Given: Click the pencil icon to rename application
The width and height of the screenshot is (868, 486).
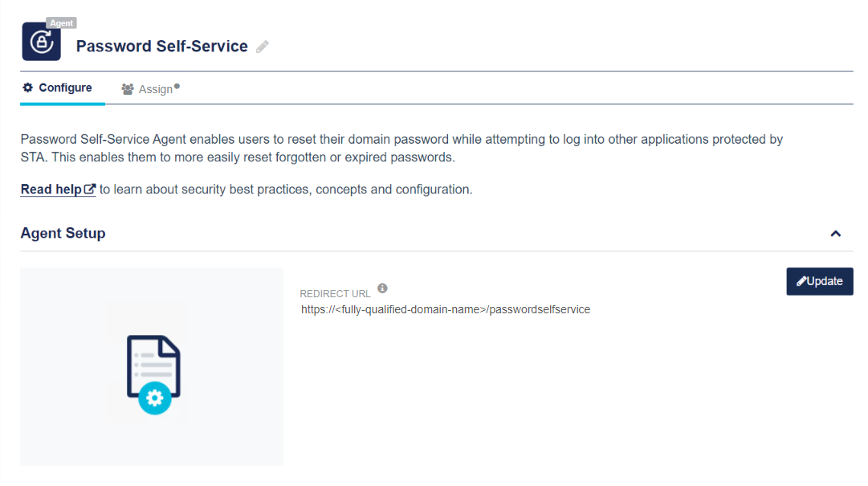Looking at the screenshot, I should [262, 47].
